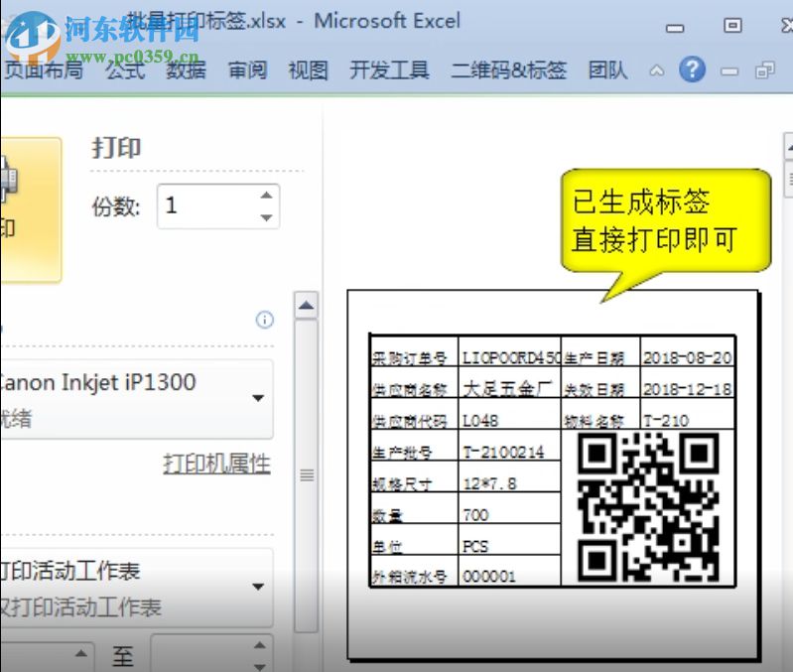This screenshot has width=793, height=672.
Task: Open the 公式 ribbon tab
Action: [x=125, y=70]
